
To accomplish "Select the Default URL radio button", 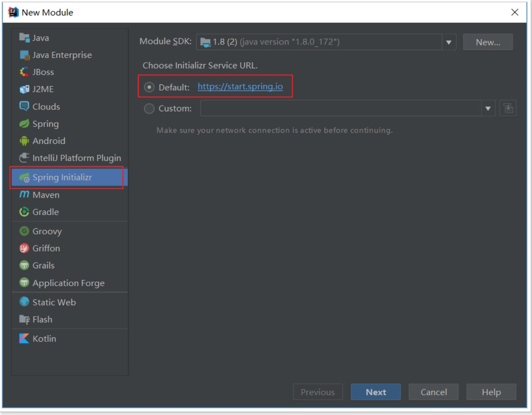I will pos(149,87).
